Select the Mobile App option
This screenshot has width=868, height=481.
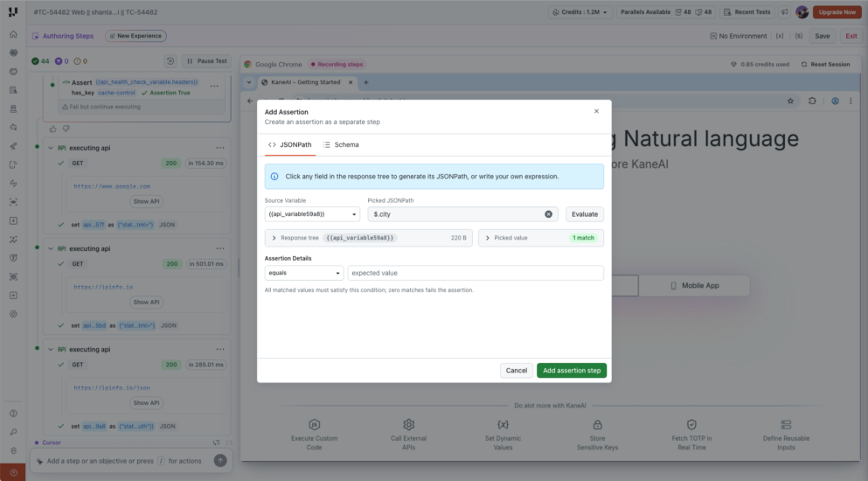[x=694, y=286]
